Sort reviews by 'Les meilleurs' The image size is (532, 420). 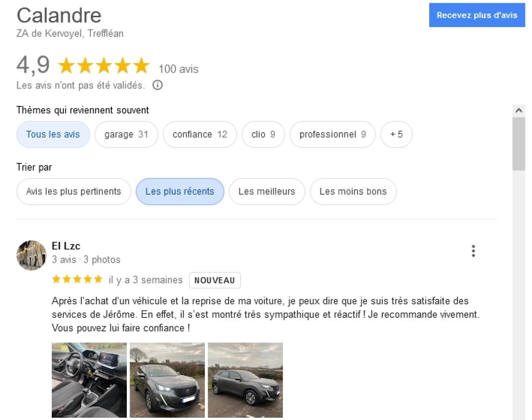tap(267, 191)
